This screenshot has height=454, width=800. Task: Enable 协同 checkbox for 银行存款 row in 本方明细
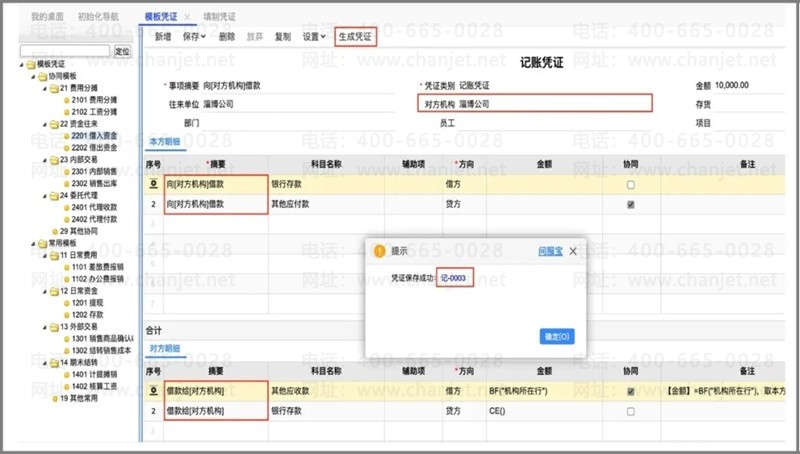tap(629, 185)
